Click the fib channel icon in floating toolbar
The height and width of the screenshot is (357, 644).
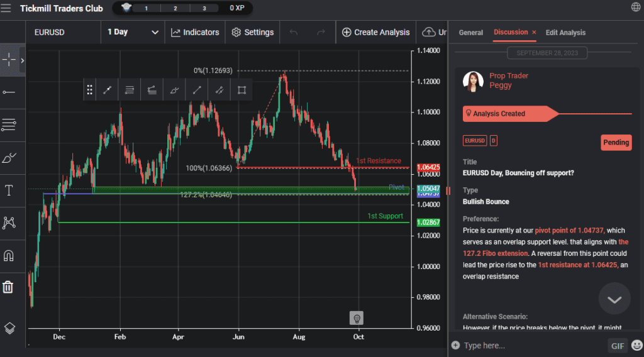152,90
